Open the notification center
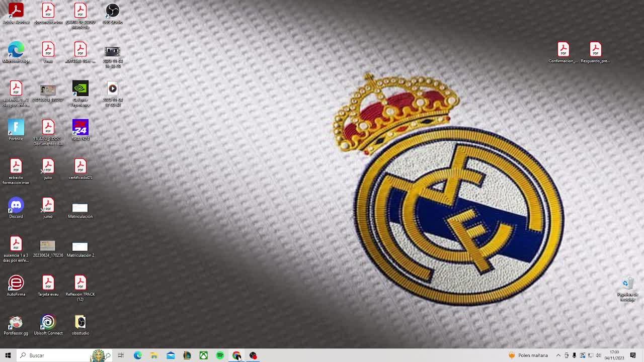The image size is (644, 362). [x=633, y=355]
